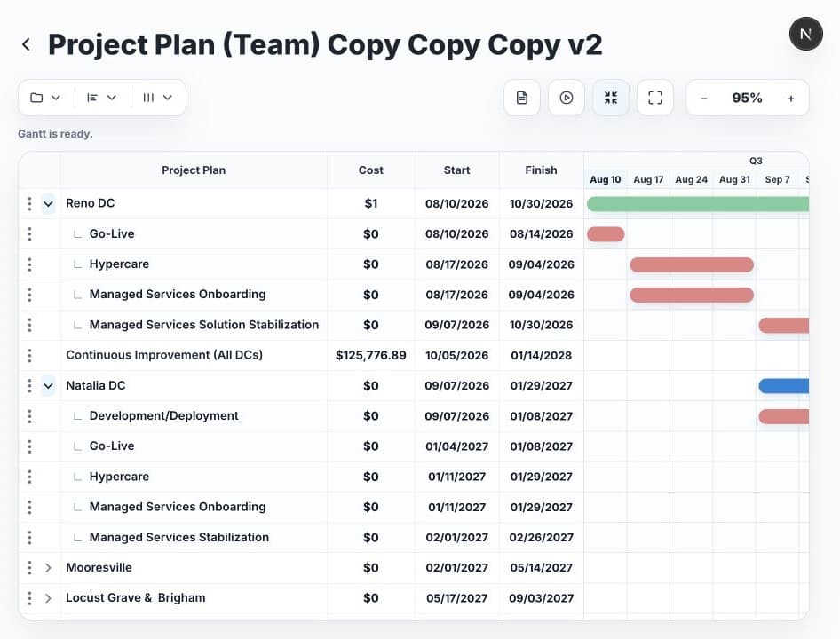Click Natalia DC start date 09/07/2026
840x639 pixels.
pos(456,386)
